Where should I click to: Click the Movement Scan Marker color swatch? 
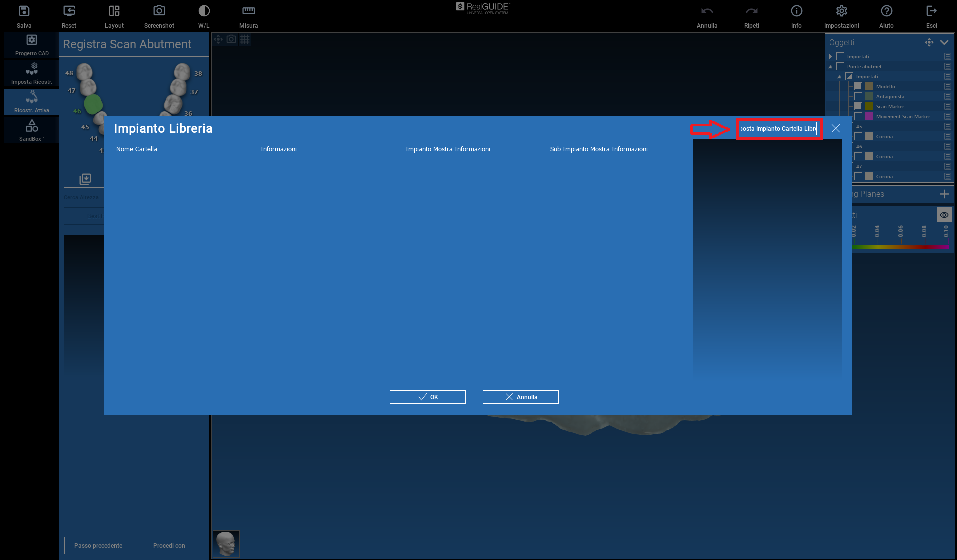869,116
